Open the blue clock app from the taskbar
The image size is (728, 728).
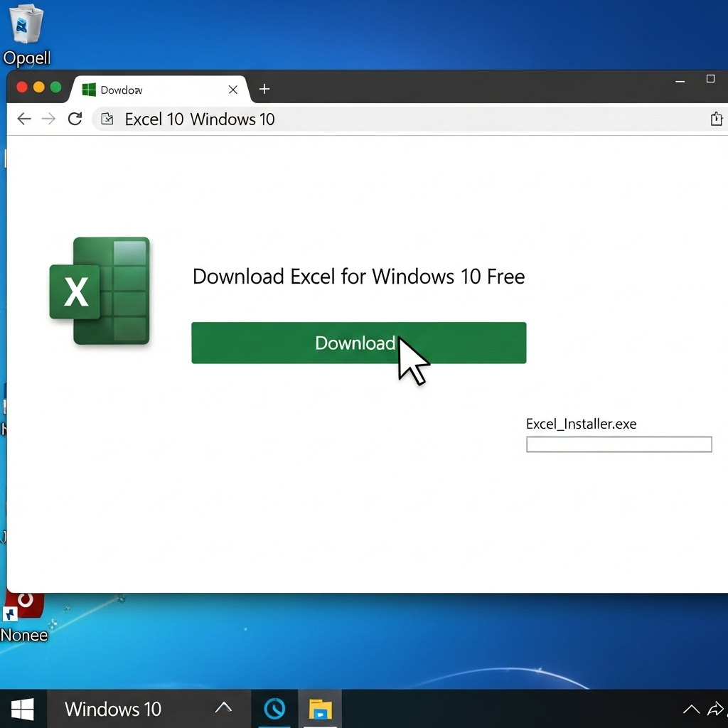pos(275,709)
